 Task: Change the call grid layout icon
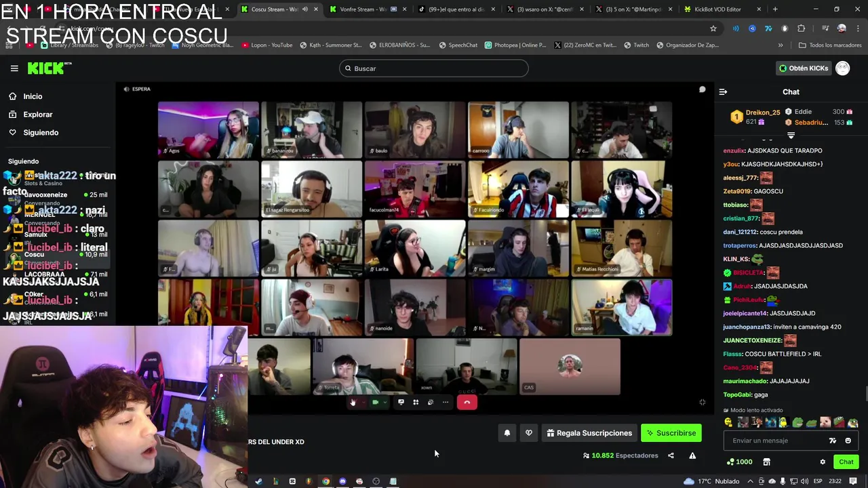tap(416, 403)
